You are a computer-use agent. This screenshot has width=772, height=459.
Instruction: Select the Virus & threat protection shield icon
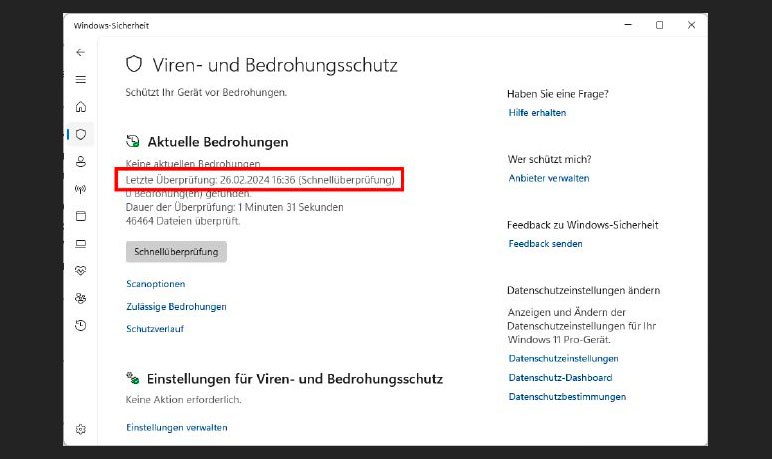point(81,134)
